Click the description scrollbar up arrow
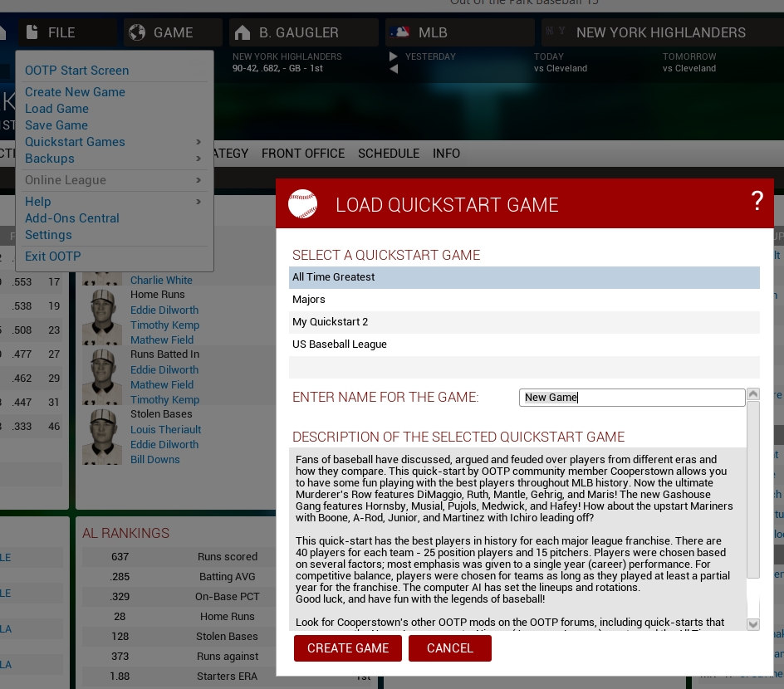Image resolution: width=784 pixels, height=689 pixels. tap(753, 394)
